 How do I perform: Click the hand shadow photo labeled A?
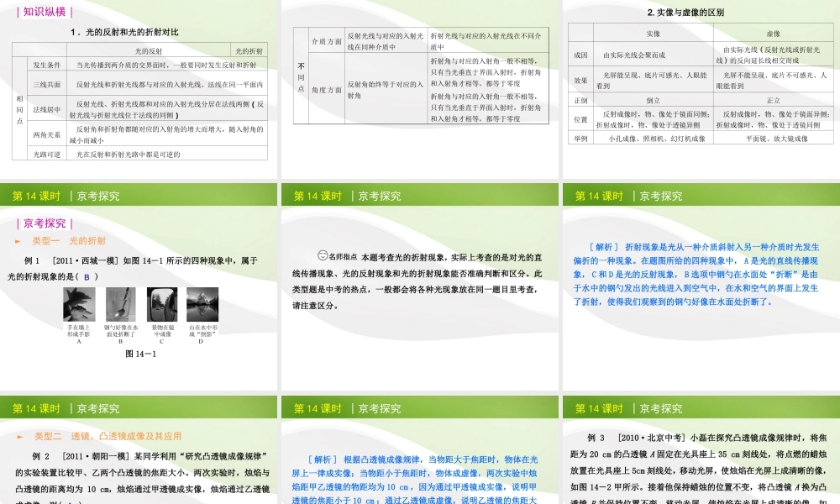coord(79,304)
